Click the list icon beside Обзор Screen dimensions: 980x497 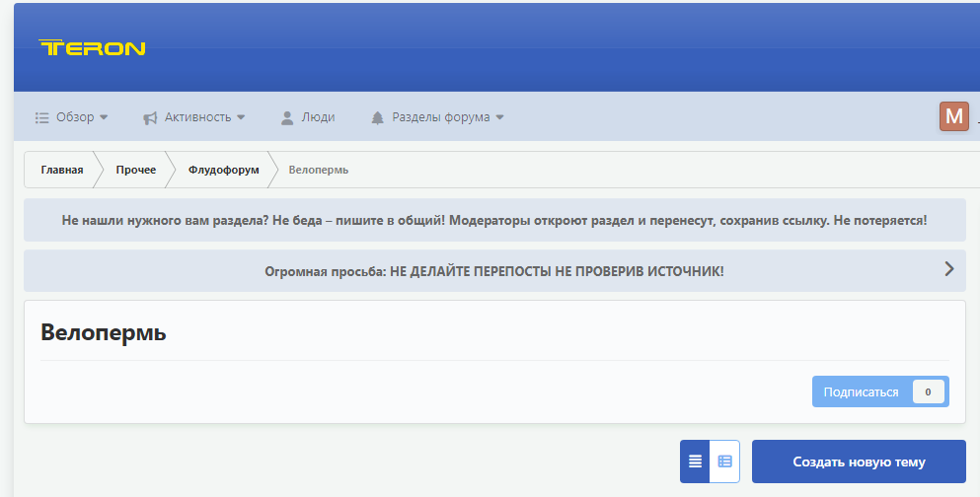pyautogui.click(x=41, y=118)
